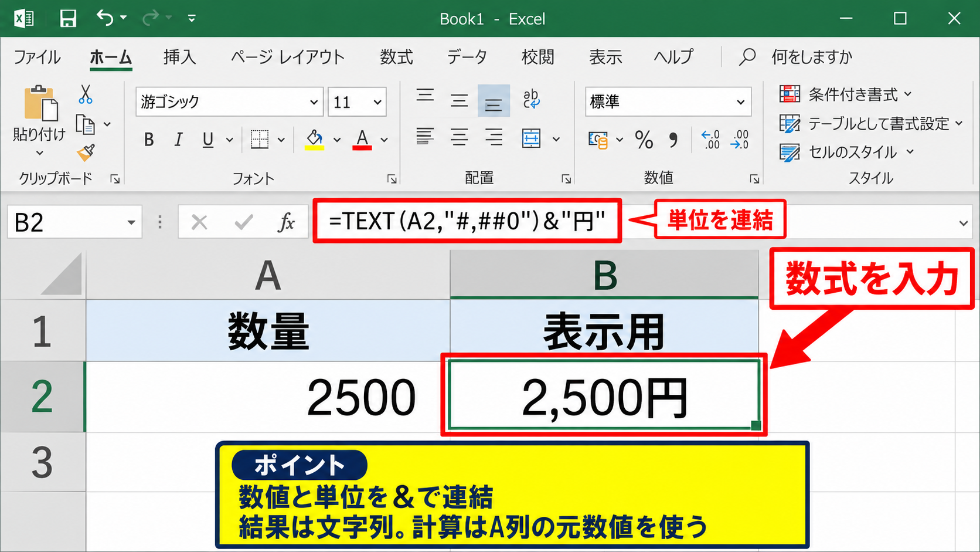The height and width of the screenshot is (552, 980).
Task: Click the Percent style icon
Action: 644,140
